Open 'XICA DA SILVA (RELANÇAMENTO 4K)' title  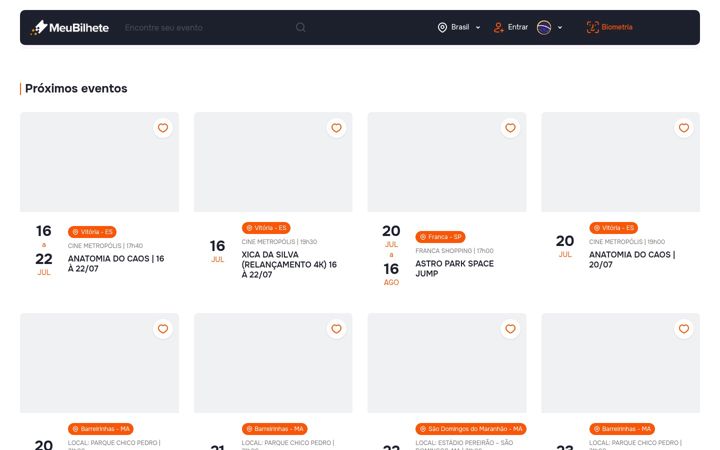coord(289,264)
